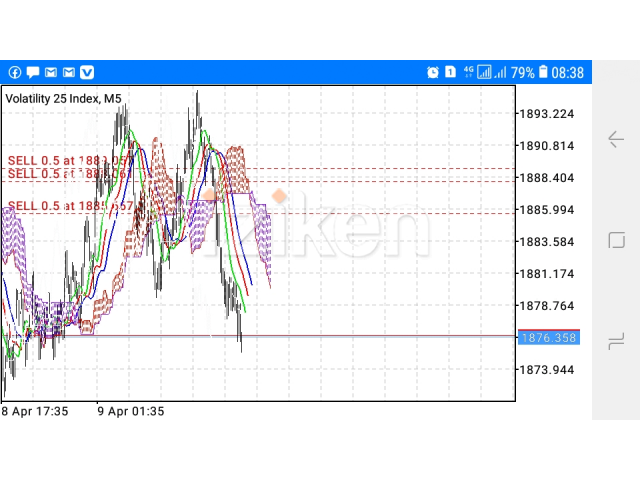Tap the status bar clock showing 08:38
640x480 pixels.
[567, 72]
